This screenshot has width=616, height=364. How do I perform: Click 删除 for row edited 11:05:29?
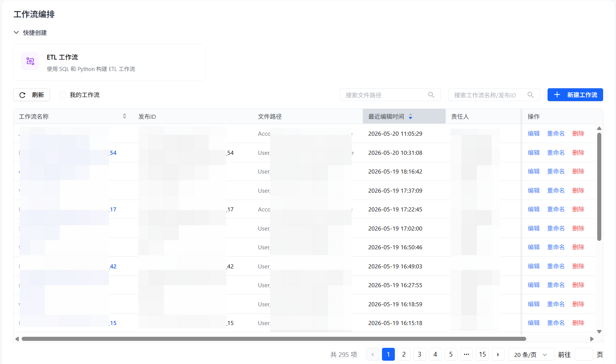click(x=578, y=133)
